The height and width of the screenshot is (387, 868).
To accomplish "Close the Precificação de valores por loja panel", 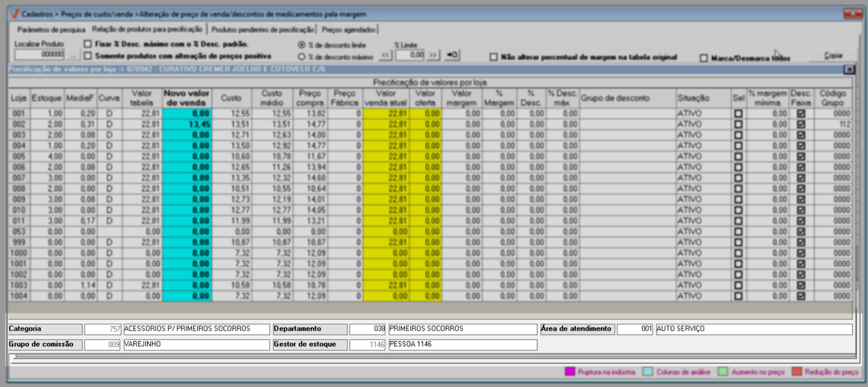I will coord(849,70).
